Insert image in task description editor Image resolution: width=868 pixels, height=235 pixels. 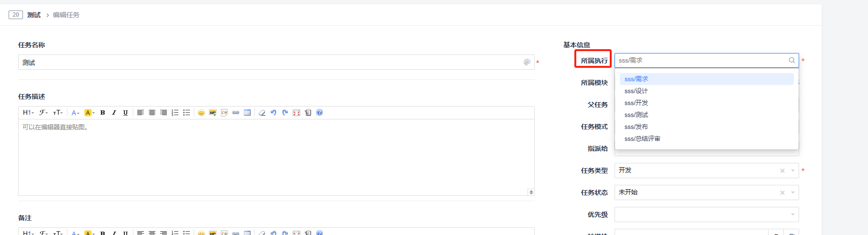[213, 113]
